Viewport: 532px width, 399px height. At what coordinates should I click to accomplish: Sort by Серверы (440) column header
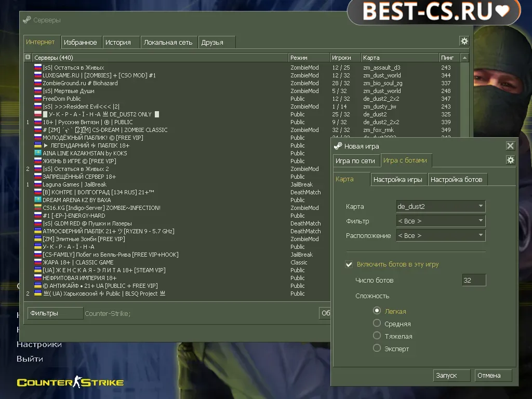click(x=160, y=58)
